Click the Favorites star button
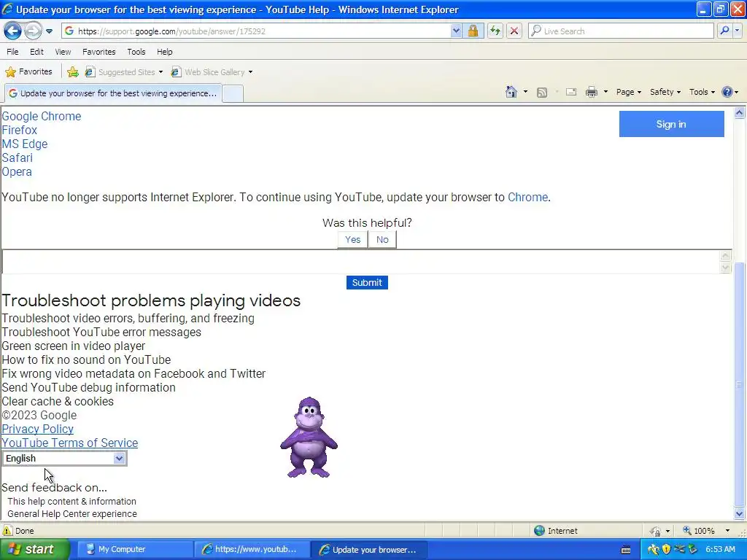This screenshot has width=747, height=560. tap(28, 72)
